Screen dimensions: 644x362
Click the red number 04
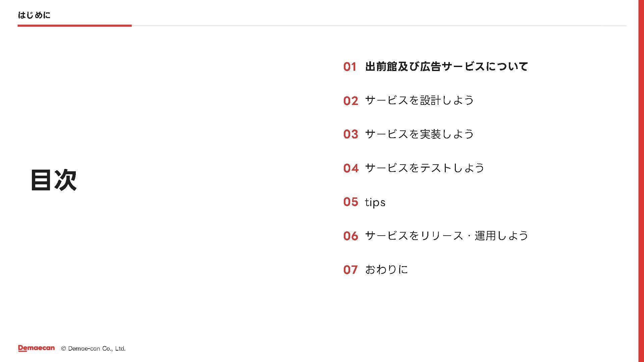[351, 168]
